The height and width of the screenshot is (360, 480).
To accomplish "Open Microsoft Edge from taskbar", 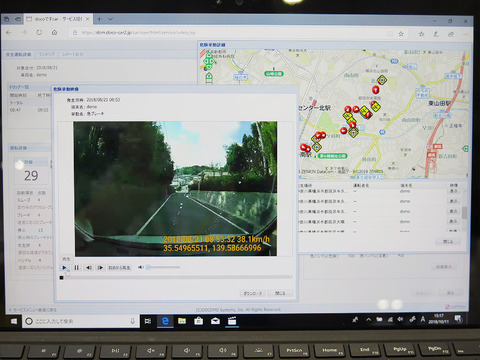I will pyautogui.click(x=165, y=321).
